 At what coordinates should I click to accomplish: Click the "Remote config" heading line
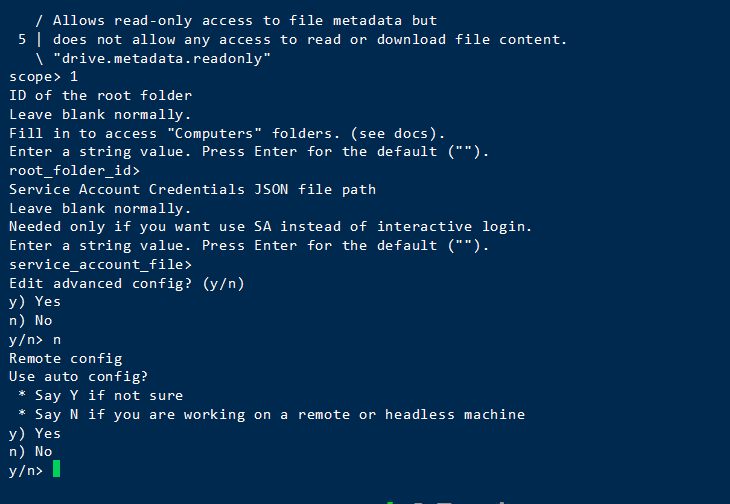(x=65, y=358)
